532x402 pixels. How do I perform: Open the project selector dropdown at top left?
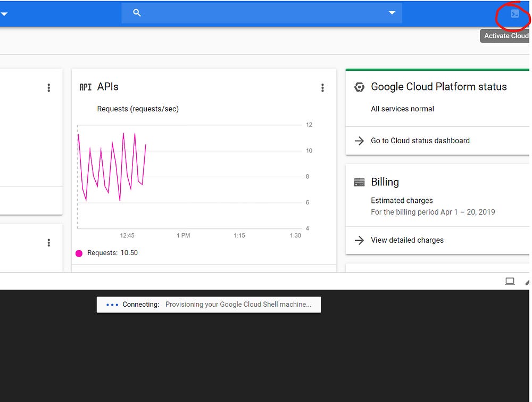tap(4, 14)
